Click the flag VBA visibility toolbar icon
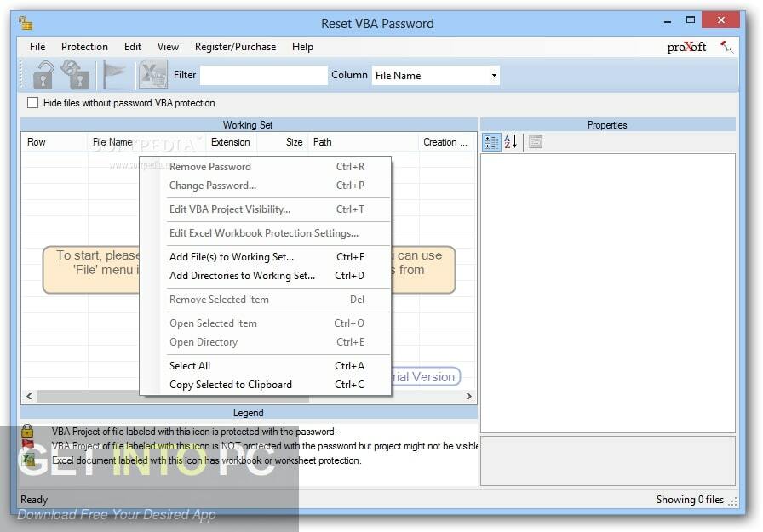Screen dimensions: 763x532 pos(114,75)
